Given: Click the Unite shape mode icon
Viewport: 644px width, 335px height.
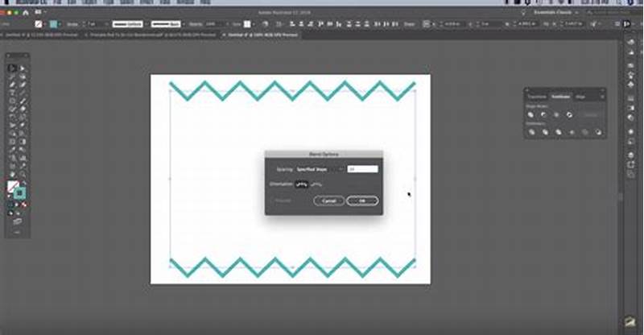Looking at the screenshot, I should [x=531, y=114].
